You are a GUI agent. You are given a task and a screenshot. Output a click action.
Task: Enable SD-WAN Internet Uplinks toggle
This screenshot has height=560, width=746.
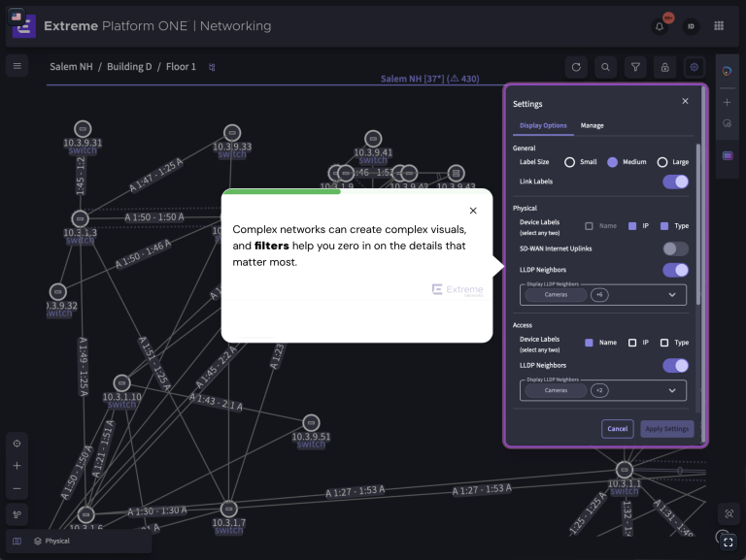[x=676, y=248]
